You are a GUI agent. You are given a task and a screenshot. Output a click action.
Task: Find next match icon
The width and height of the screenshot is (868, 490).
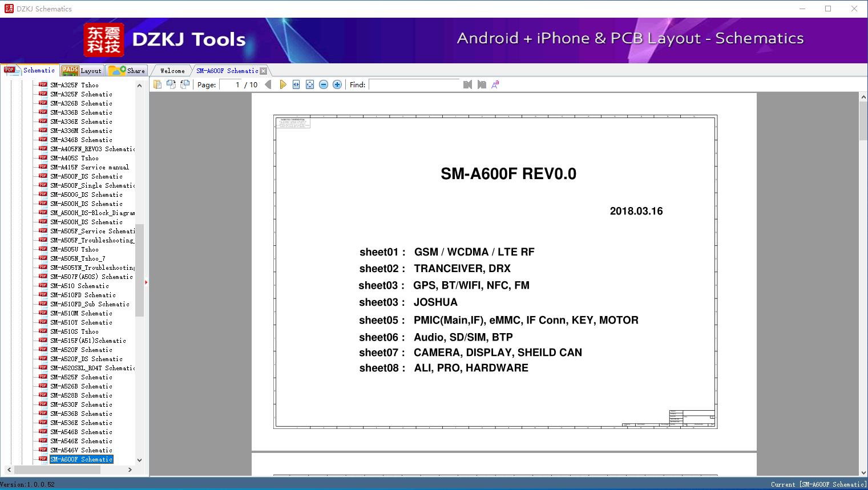pos(482,84)
